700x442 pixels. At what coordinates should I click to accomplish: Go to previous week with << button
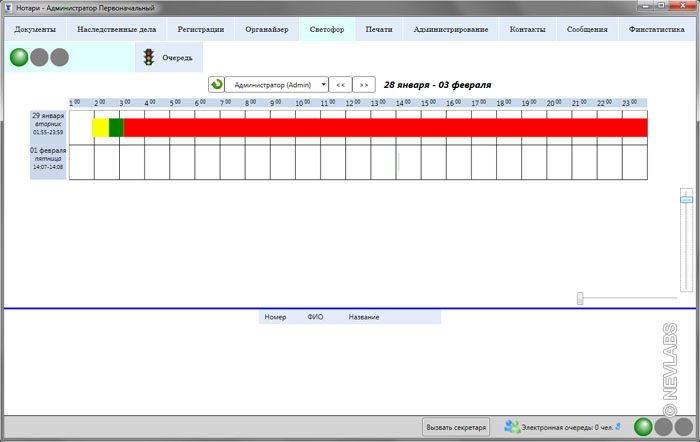coord(340,85)
